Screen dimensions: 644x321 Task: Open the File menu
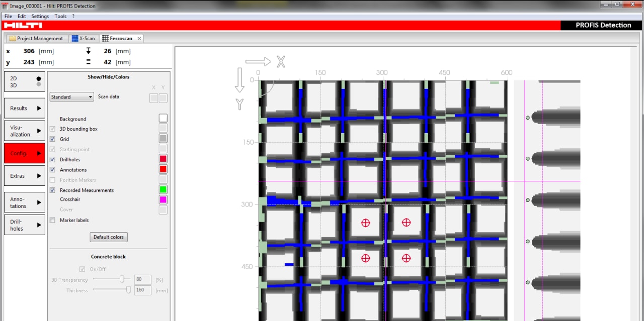pyautogui.click(x=8, y=16)
